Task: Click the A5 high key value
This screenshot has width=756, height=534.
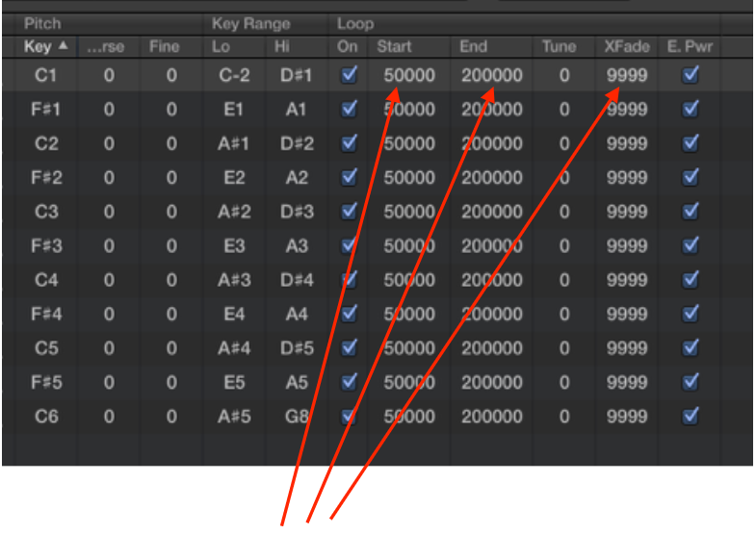Action: pyautogui.click(x=297, y=383)
